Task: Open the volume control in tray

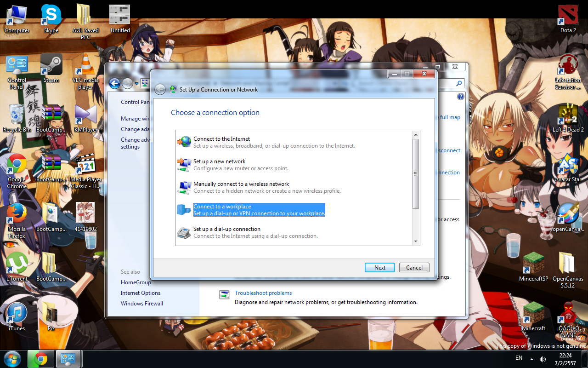Action: (x=542, y=359)
